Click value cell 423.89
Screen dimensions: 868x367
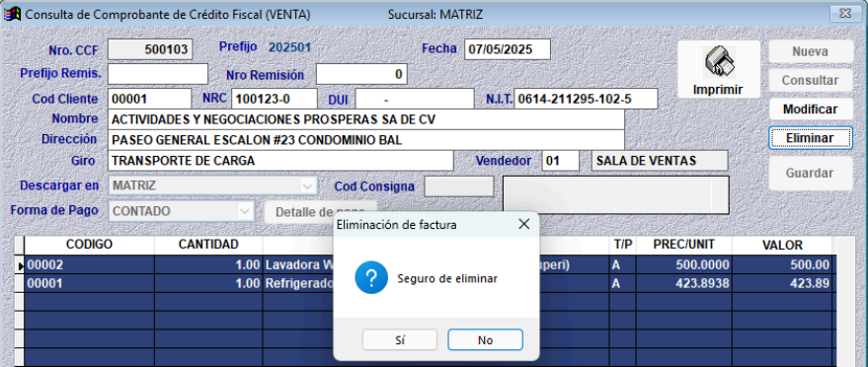pos(782,283)
